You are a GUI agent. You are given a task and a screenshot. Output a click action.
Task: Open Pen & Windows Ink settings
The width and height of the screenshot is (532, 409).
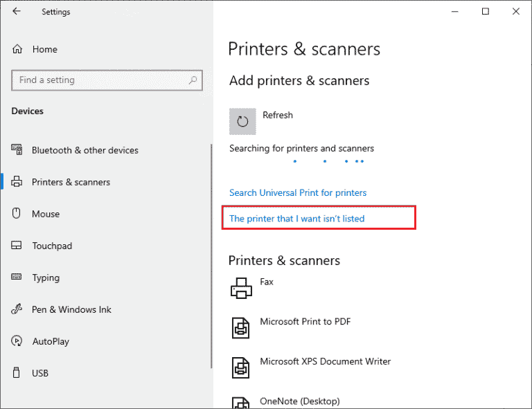71,309
